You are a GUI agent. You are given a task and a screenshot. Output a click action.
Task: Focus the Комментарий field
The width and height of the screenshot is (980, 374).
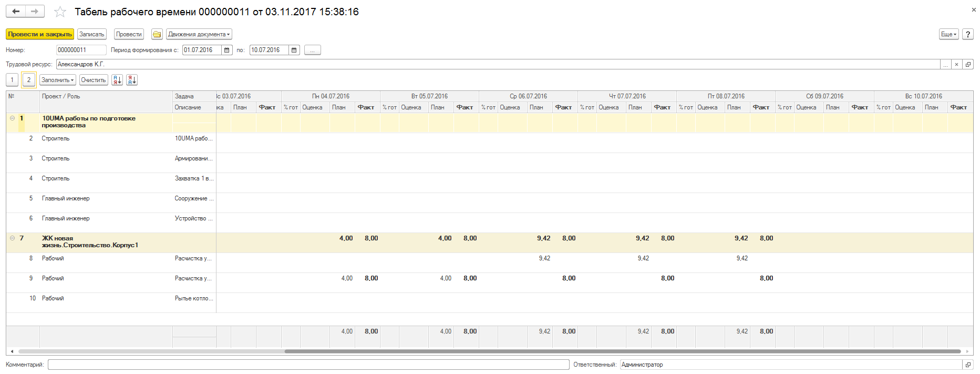(308, 365)
